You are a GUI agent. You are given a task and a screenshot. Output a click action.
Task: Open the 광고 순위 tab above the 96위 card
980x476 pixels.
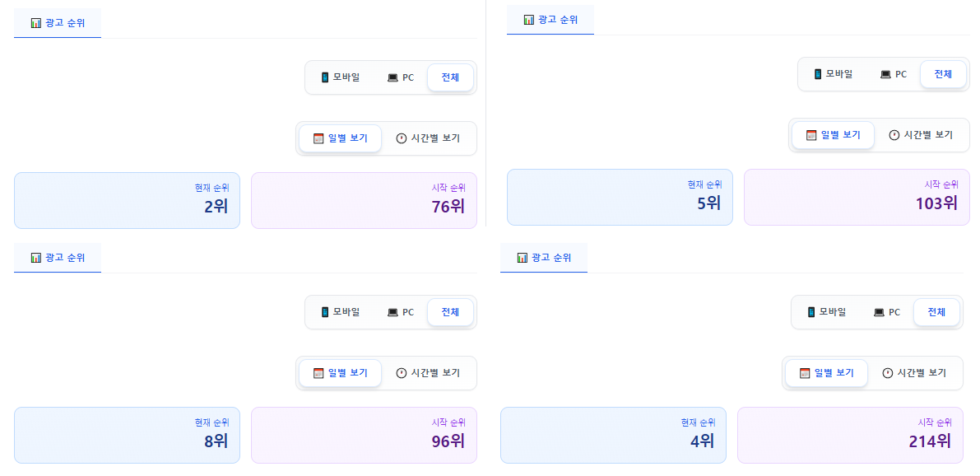58,258
